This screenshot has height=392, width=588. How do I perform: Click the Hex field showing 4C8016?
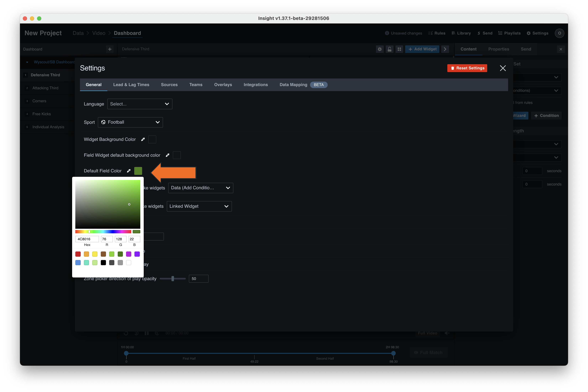click(x=87, y=239)
